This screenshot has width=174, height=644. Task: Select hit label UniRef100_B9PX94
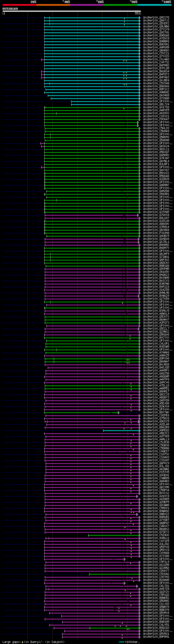tap(156, 358)
